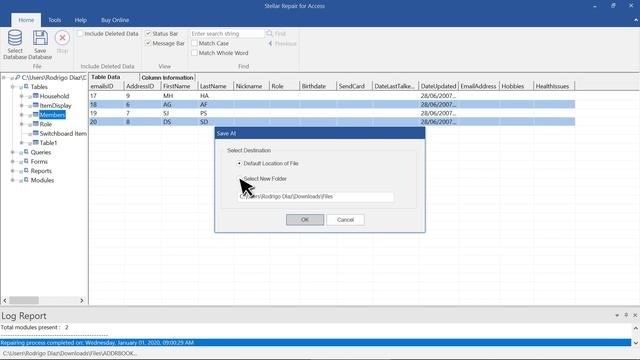
Task: Confirm with OK in Save At dialog
Action: (305, 220)
